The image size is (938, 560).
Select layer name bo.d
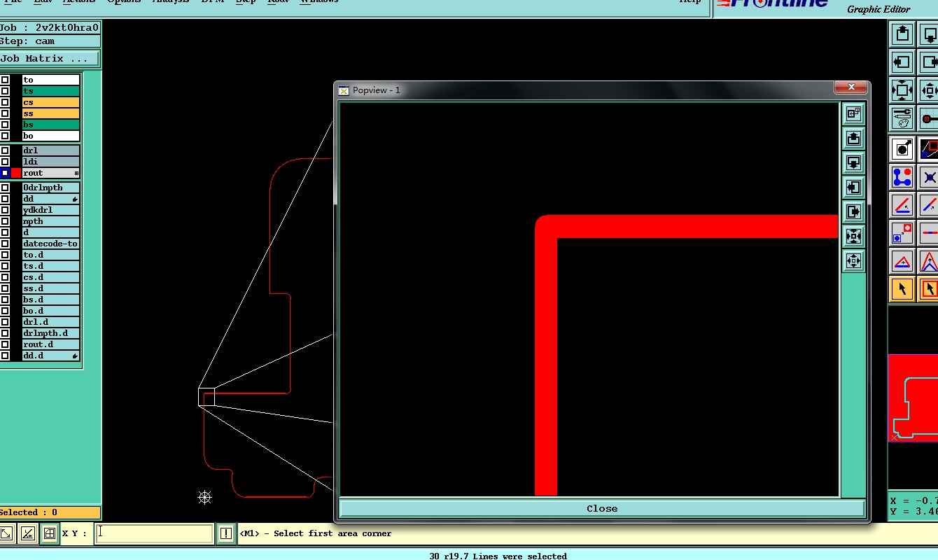click(x=50, y=311)
